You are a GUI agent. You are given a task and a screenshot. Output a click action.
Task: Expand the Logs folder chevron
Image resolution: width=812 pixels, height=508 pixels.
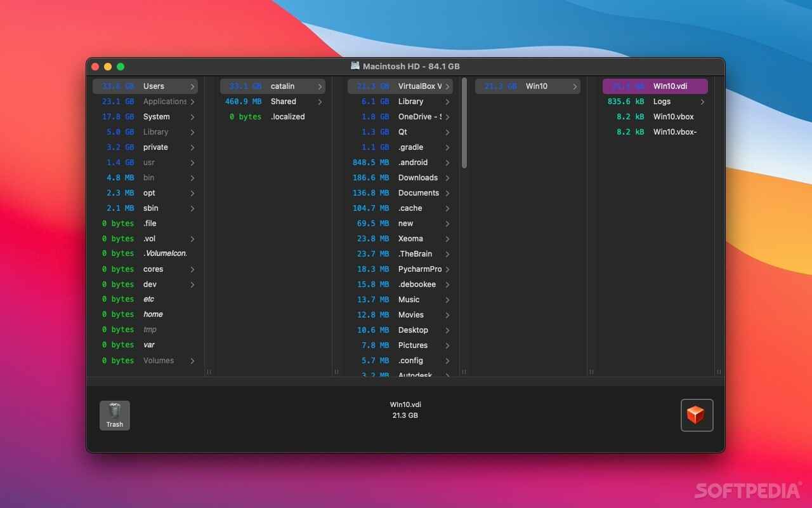click(x=704, y=101)
